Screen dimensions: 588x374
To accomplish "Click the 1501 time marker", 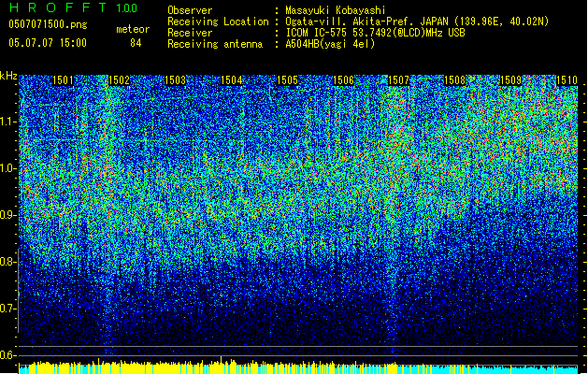I will click(63, 80).
